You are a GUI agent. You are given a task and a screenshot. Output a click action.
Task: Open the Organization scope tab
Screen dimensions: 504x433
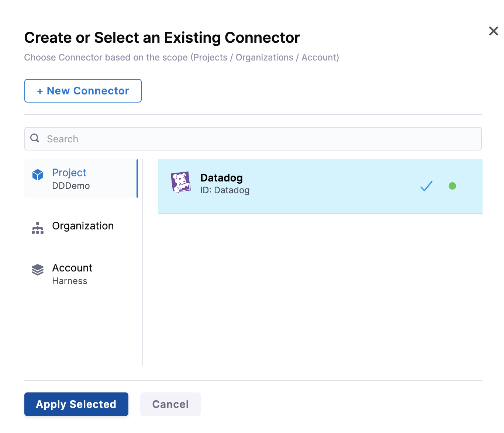tap(83, 226)
